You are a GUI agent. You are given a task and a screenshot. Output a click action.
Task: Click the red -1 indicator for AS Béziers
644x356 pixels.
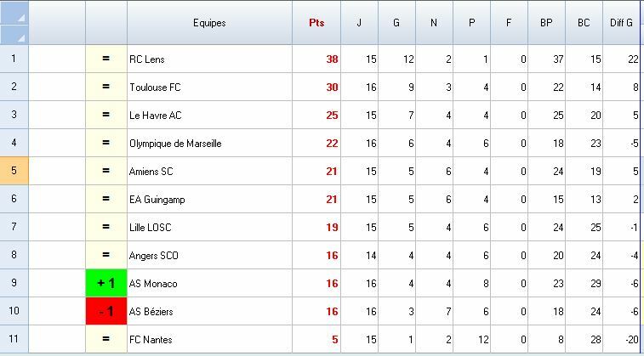coord(106,311)
